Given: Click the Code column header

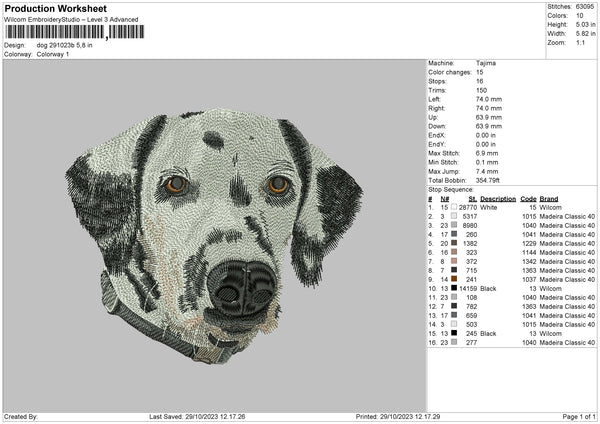Looking at the screenshot, I should click(x=529, y=198).
